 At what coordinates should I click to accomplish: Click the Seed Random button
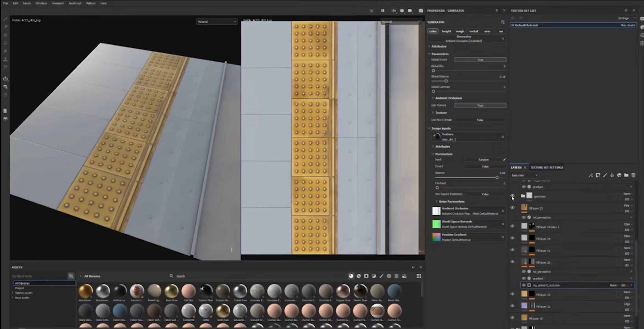coord(483,159)
